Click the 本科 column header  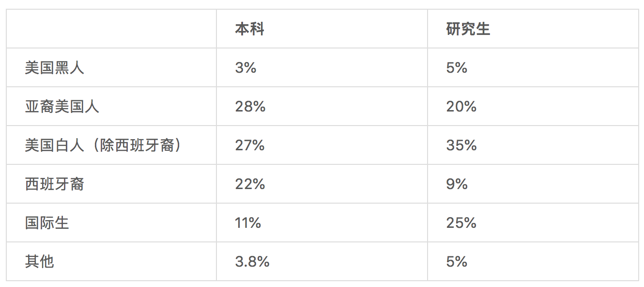click(x=250, y=29)
